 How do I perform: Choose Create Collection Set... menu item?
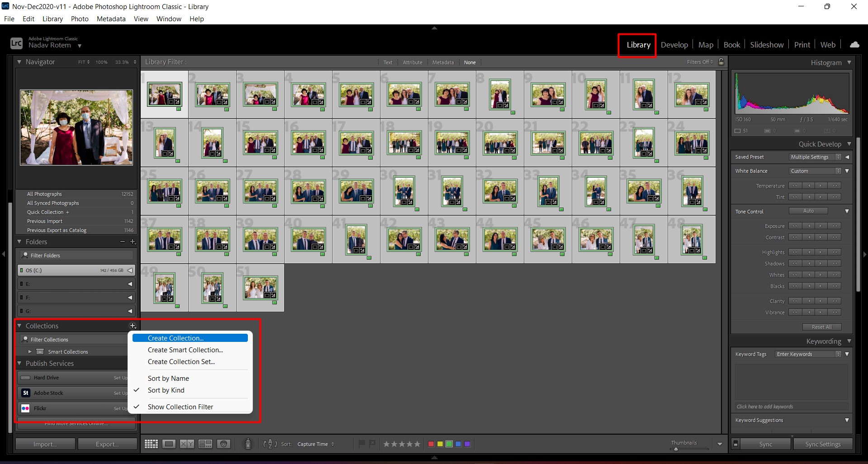click(x=181, y=362)
